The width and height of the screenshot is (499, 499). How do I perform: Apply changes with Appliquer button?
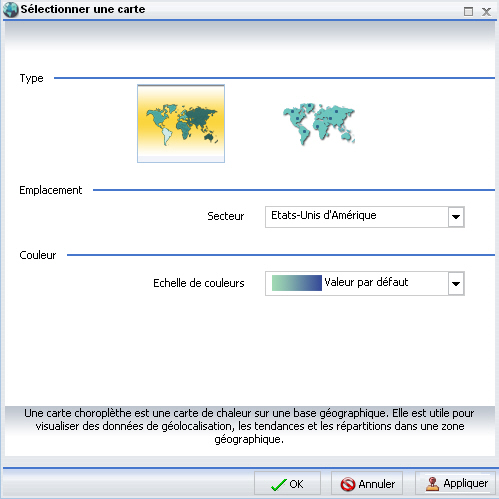pos(455,483)
